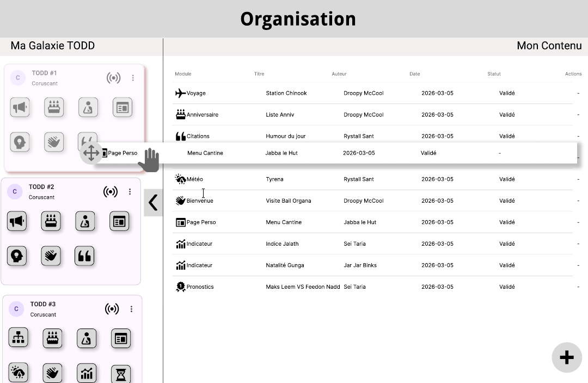
Task: Click the Mon Contenu heading
Action: [x=549, y=46]
